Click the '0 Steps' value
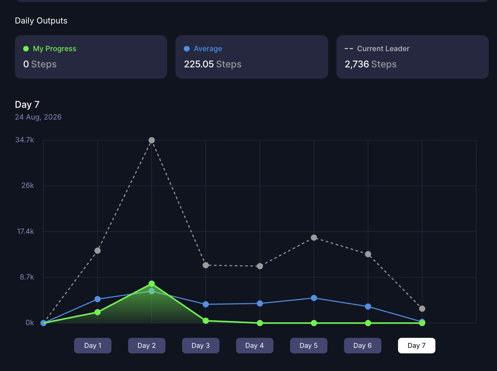 point(40,64)
